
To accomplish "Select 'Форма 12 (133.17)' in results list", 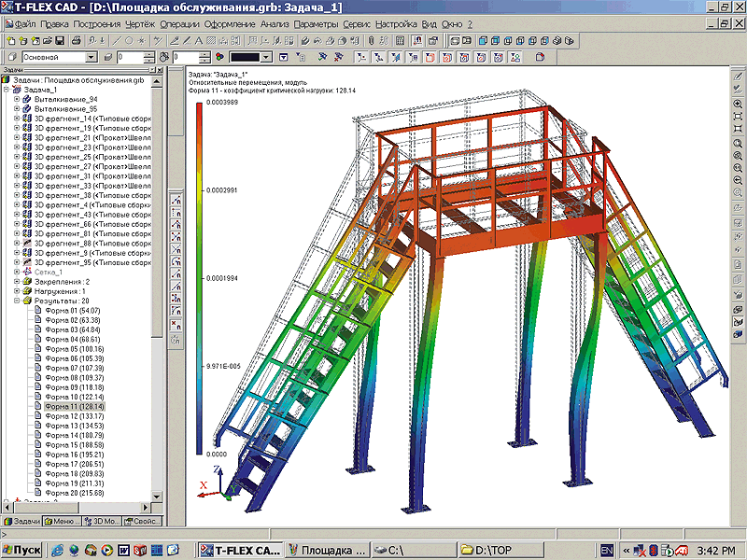I will [x=73, y=416].
